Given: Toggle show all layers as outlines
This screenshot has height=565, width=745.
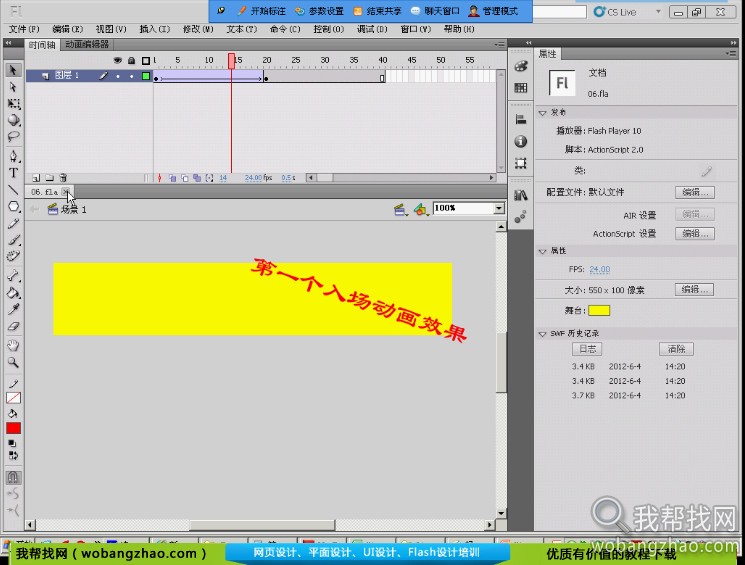Looking at the screenshot, I should pyautogui.click(x=146, y=60).
